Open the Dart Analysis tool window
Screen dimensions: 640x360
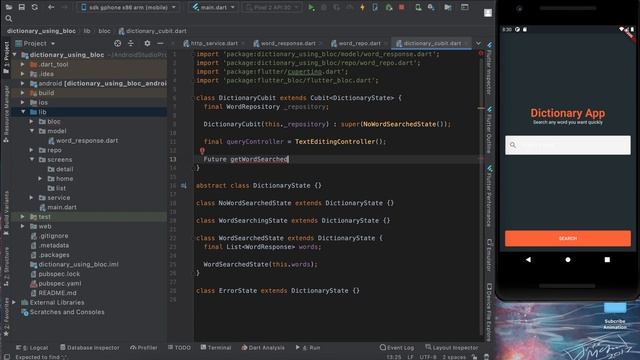[263, 347]
